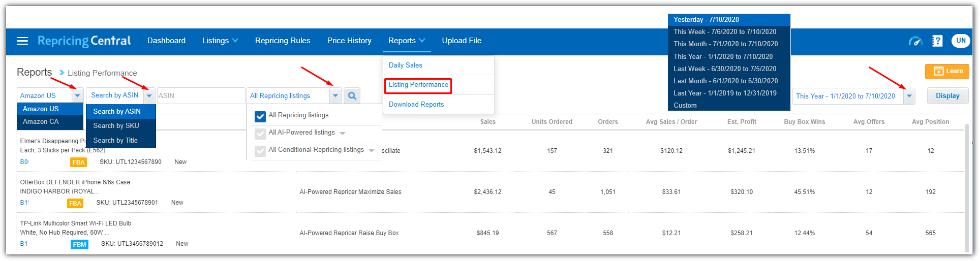Select Last Year date range

coord(729,93)
